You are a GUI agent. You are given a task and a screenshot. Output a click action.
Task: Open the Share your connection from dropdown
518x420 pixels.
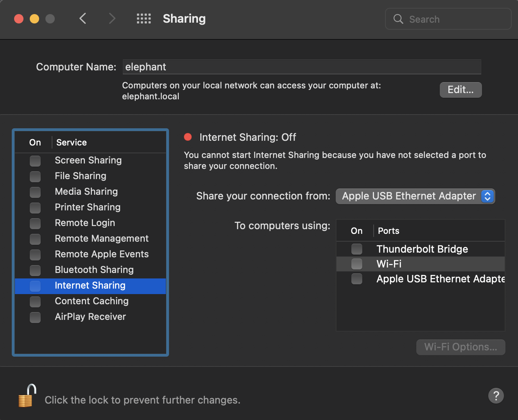pos(415,196)
